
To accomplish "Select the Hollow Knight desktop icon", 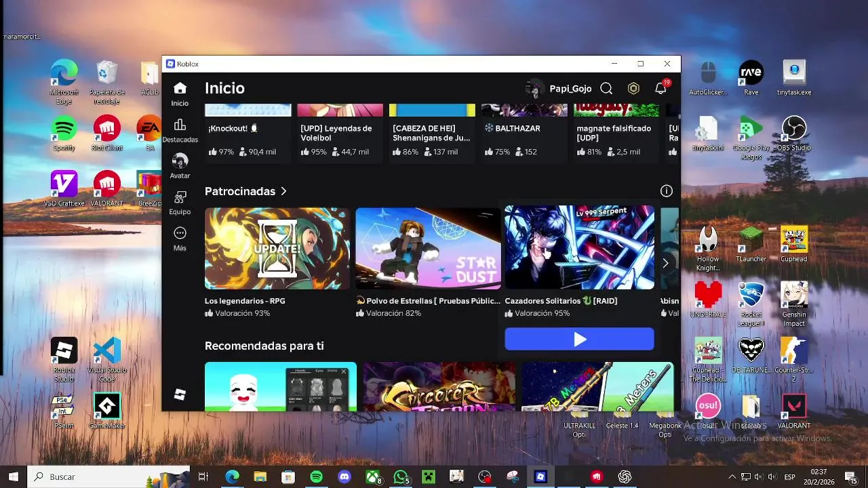I will click(708, 249).
